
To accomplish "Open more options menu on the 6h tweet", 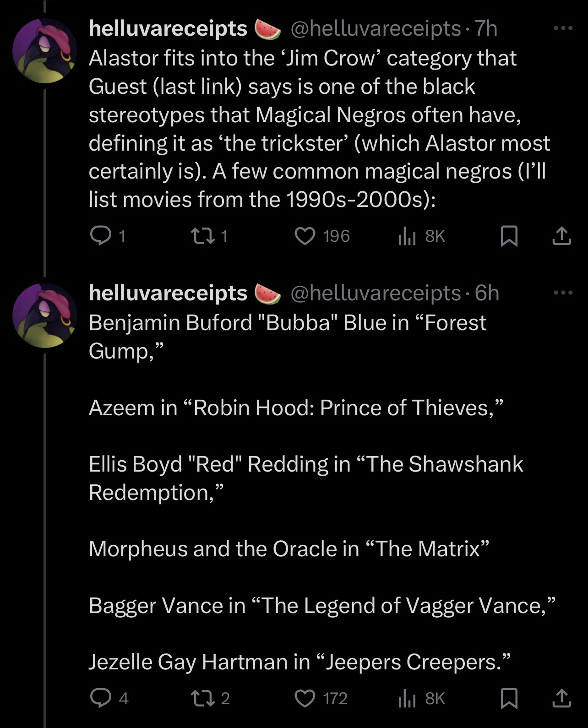I will [563, 293].
